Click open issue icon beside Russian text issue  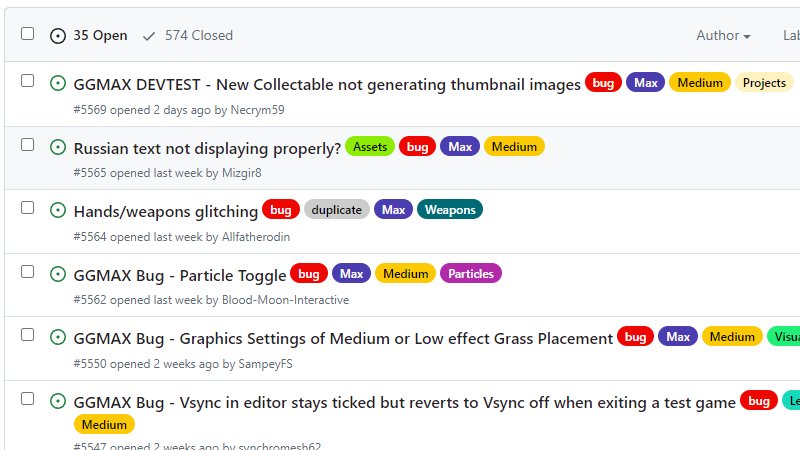58,147
